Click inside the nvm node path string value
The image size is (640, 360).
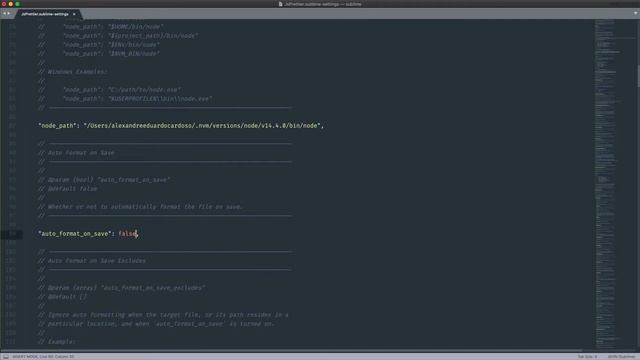coord(202,126)
